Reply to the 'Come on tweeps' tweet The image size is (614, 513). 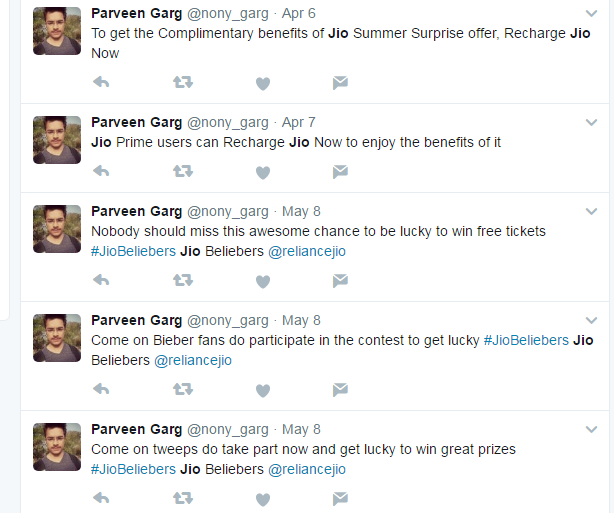tap(101, 498)
